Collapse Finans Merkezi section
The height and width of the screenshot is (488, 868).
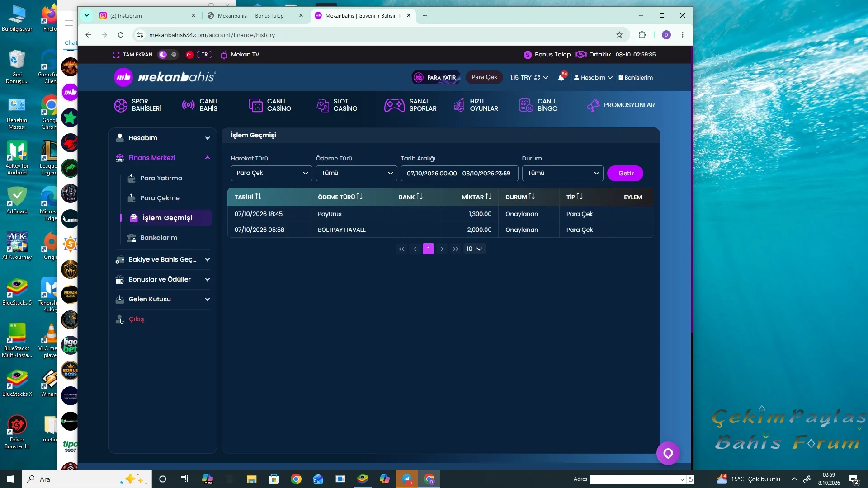tap(163, 158)
